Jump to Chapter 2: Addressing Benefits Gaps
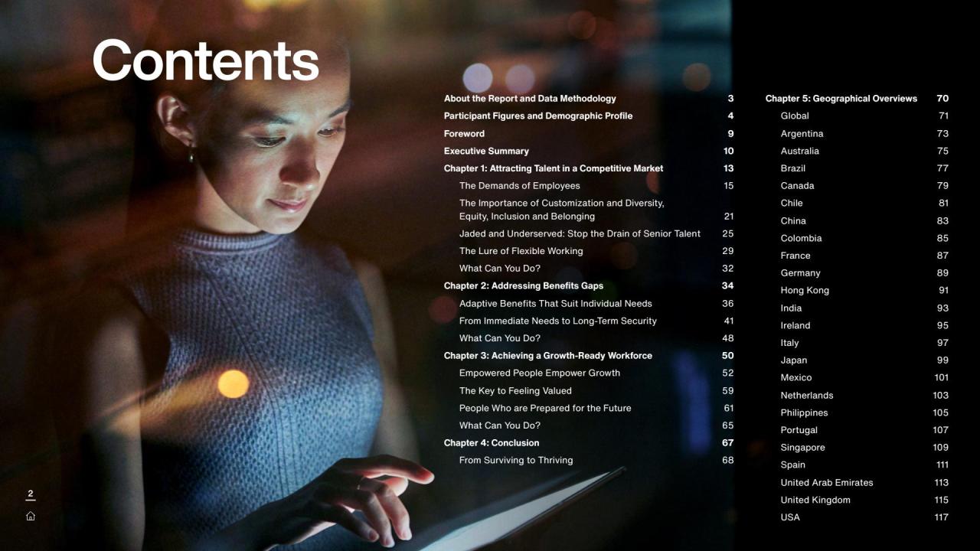Image resolution: width=980 pixels, height=551 pixels. coord(524,286)
